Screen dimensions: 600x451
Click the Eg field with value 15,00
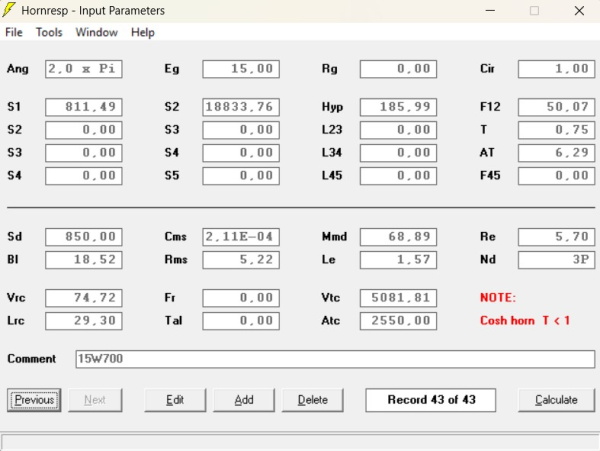coord(240,69)
